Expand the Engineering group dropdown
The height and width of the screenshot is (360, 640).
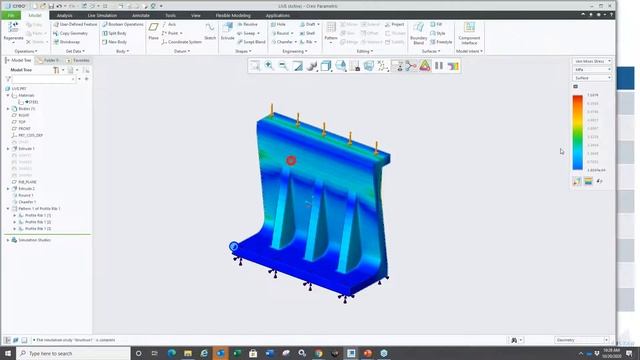click(295, 51)
